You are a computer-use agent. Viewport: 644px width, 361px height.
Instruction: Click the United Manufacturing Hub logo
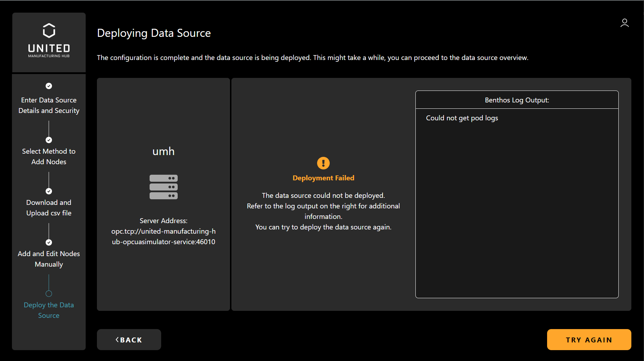[49, 40]
